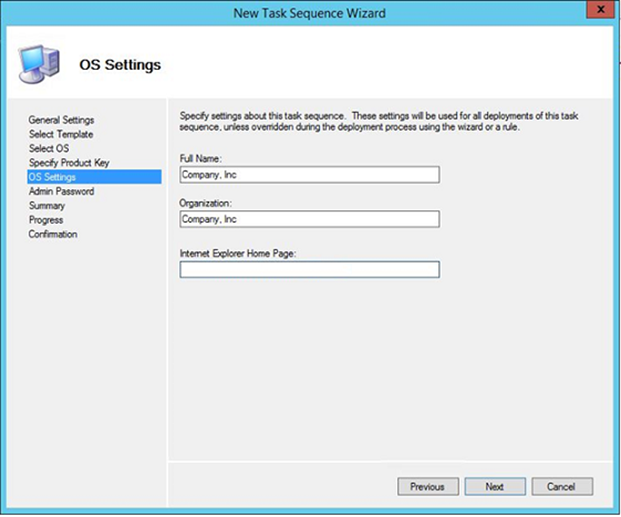Click Confirmation step in sidebar
Image resolution: width=621 pixels, height=517 pixels.
click(x=52, y=234)
